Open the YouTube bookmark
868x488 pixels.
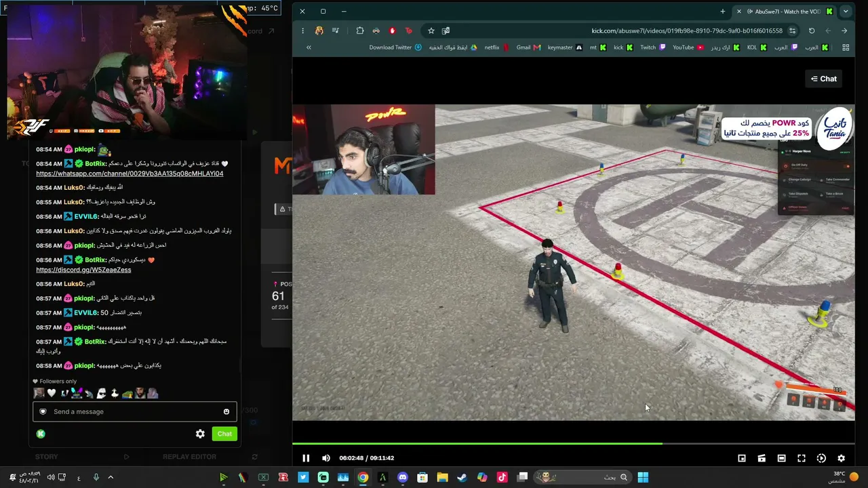[687, 47]
